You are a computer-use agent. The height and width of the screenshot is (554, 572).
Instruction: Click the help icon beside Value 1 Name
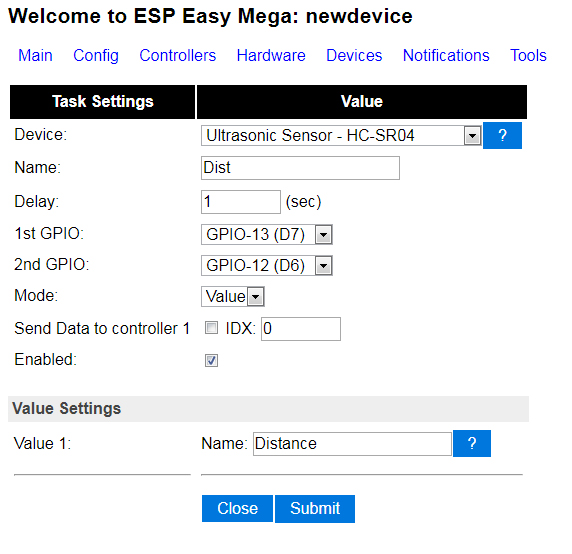point(472,443)
